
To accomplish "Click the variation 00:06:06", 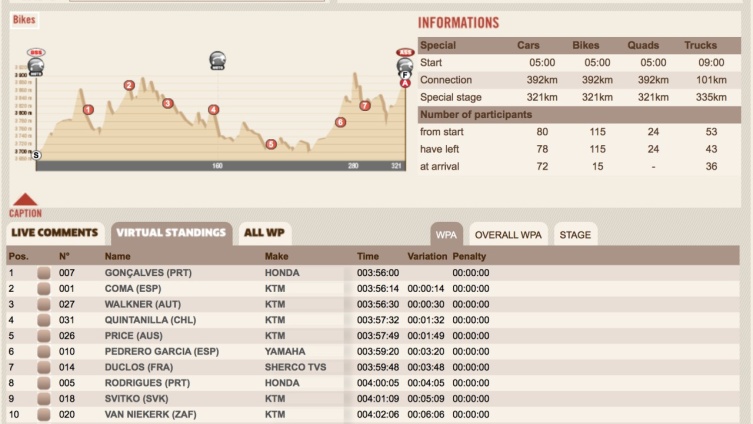I will [426, 414].
